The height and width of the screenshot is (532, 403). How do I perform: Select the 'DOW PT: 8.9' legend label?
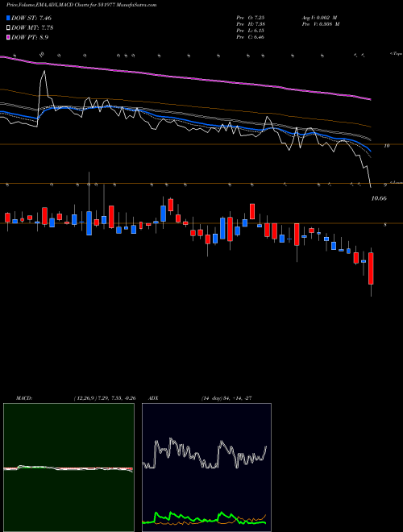[30, 37]
